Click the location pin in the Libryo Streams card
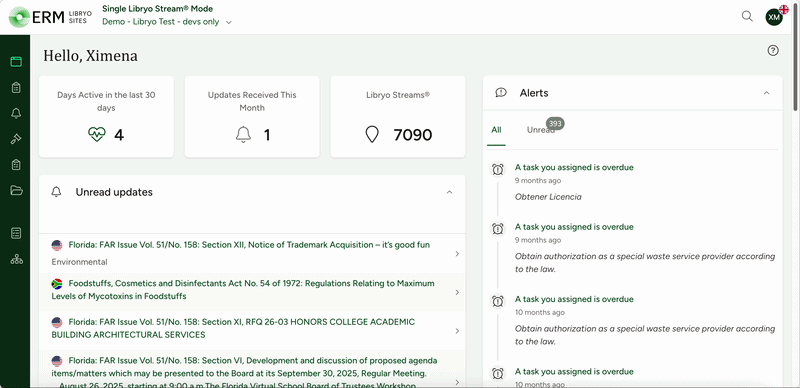The width and height of the screenshot is (800, 388). (372, 135)
